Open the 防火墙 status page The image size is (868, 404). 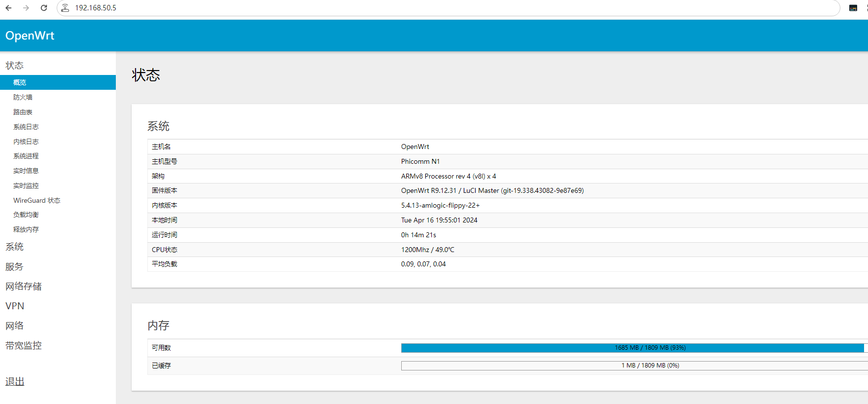23,97
